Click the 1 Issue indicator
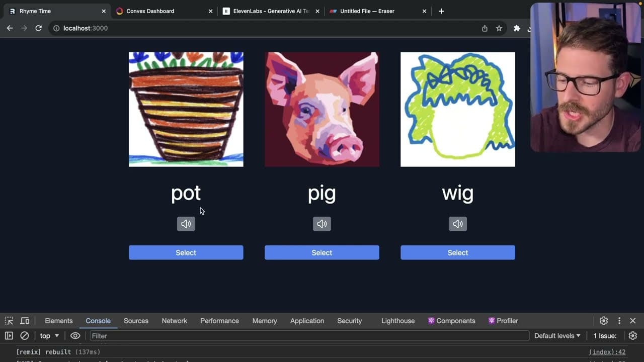Image resolution: width=644 pixels, height=362 pixels. coord(605,336)
